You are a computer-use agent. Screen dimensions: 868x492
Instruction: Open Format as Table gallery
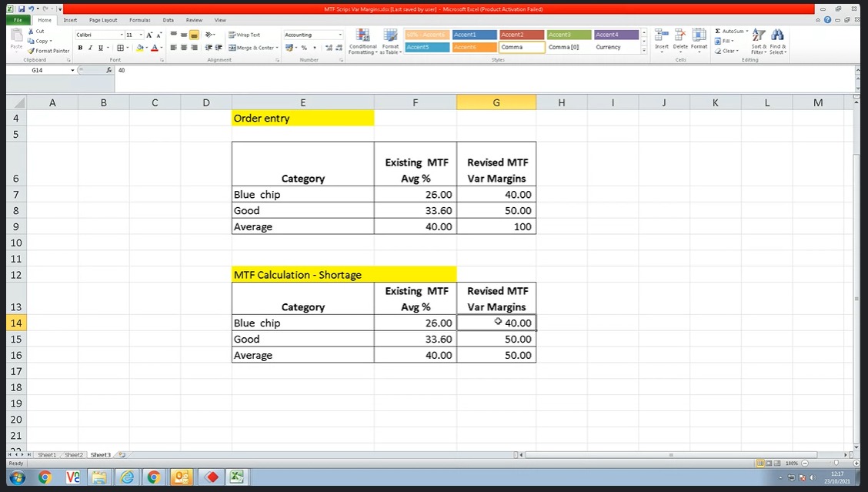coord(390,42)
